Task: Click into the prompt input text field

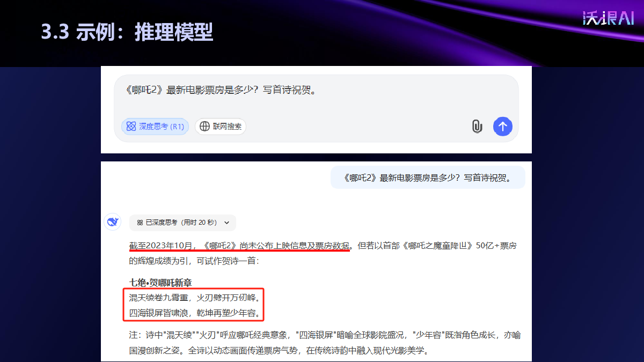Action: pos(316,90)
